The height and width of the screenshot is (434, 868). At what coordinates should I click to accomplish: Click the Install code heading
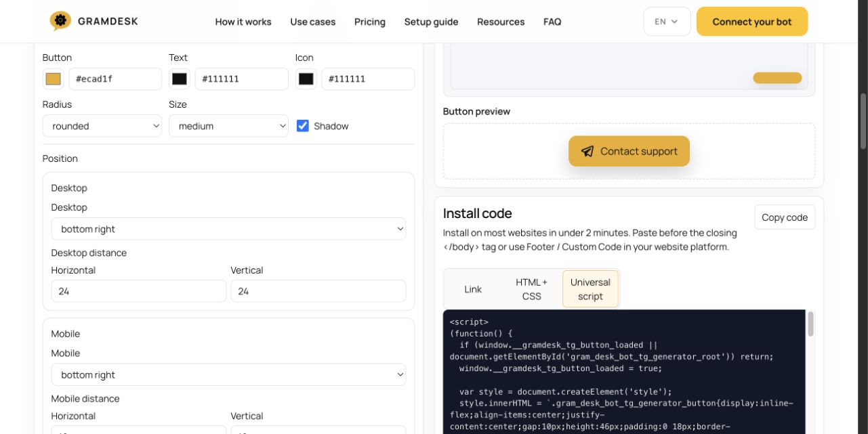click(x=478, y=213)
